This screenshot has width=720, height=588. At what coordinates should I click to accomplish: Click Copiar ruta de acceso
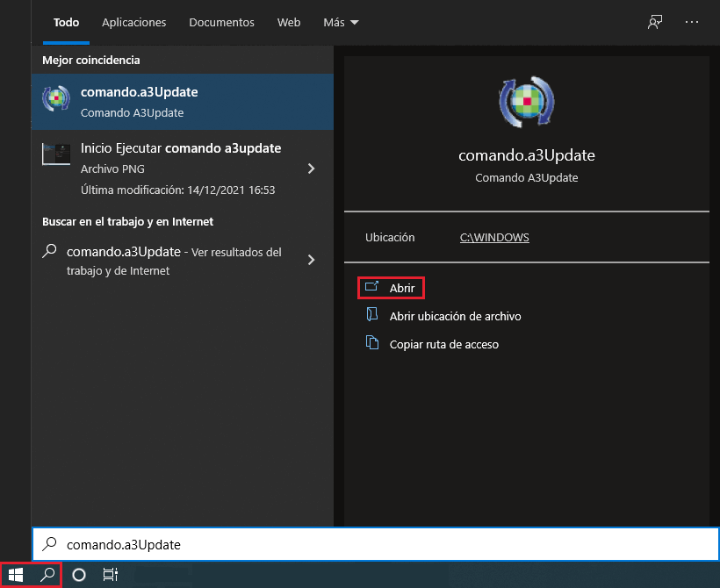[444, 344]
